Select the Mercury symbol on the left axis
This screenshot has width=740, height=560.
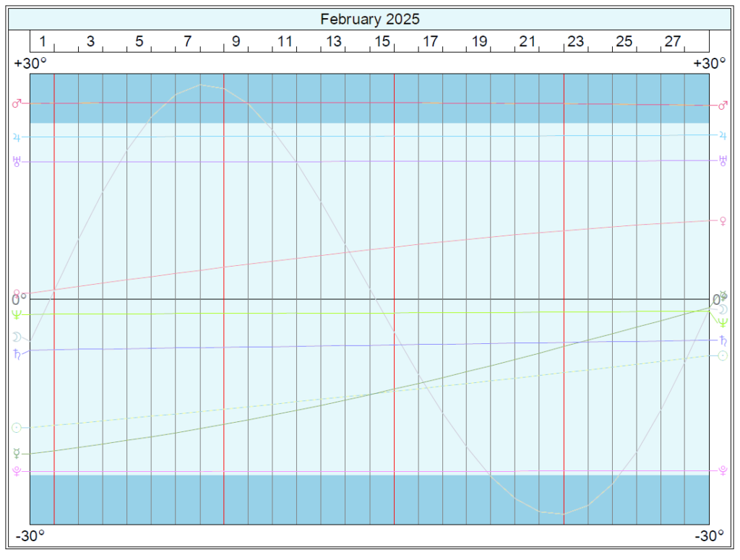[x=16, y=454]
